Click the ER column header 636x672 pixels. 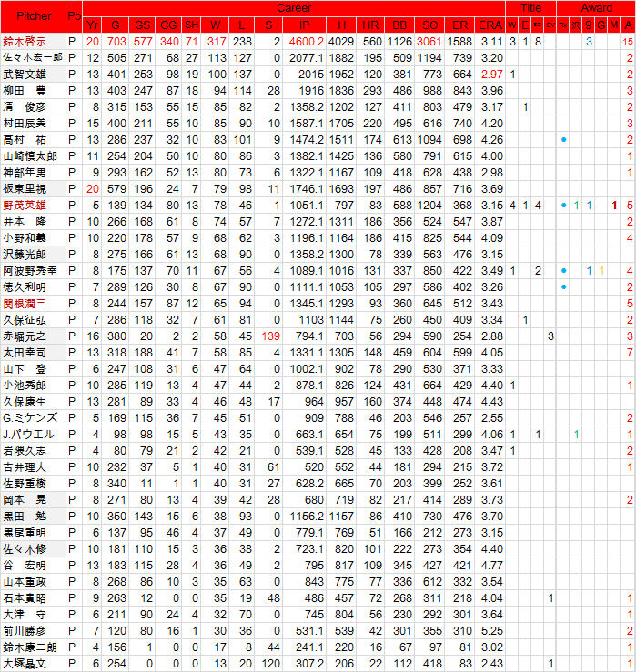[459, 25]
